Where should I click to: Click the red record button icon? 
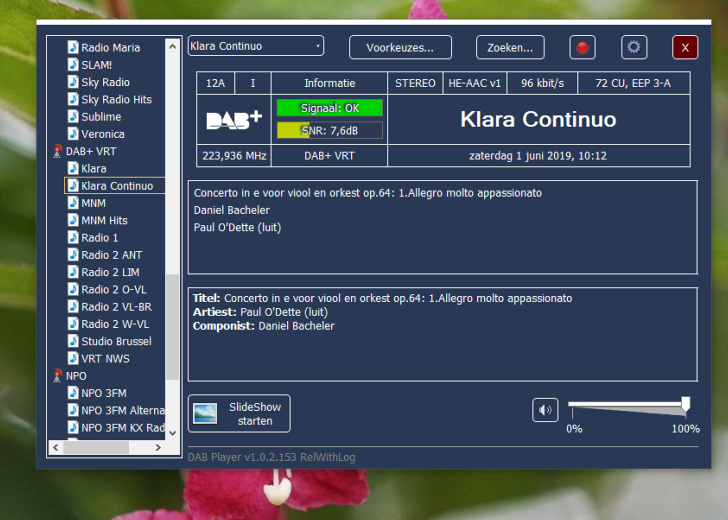coord(582,47)
